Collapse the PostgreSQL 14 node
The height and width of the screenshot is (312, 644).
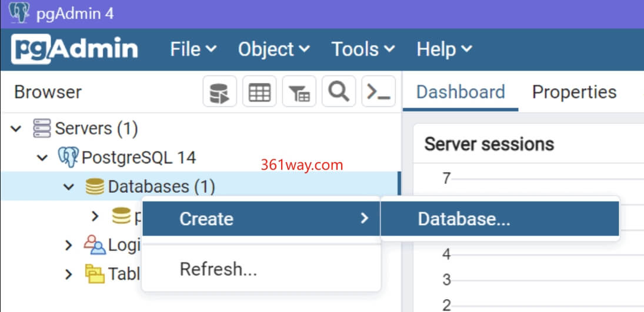[x=42, y=157]
